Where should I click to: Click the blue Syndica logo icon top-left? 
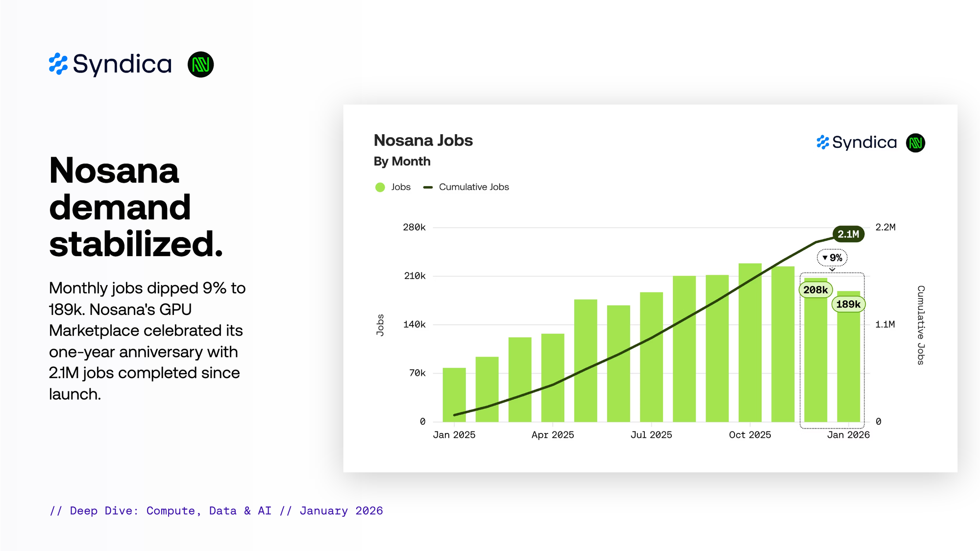click(x=58, y=64)
